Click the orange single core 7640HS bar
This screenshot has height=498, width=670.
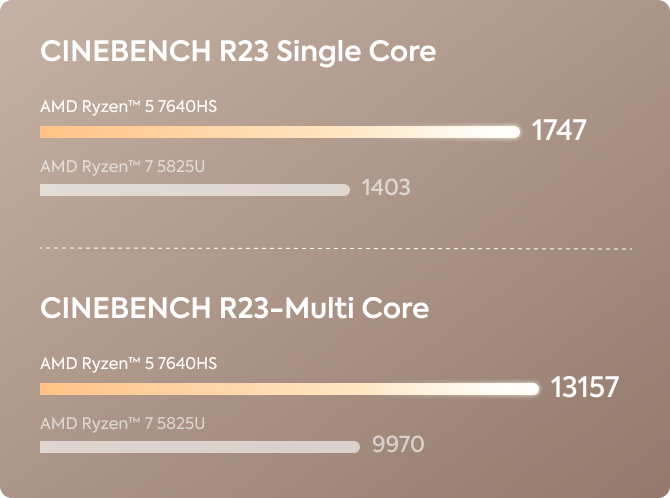coord(280,132)
